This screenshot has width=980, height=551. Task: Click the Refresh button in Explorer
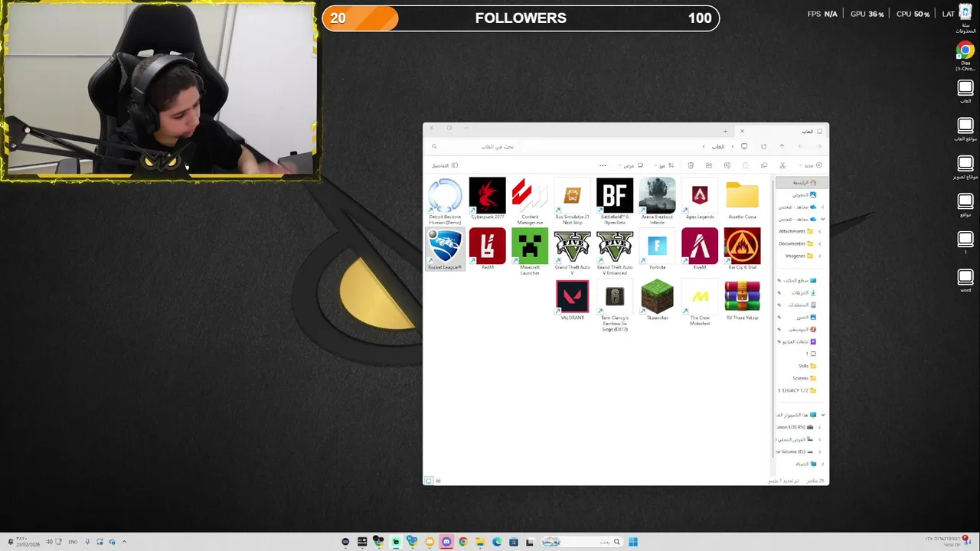point(763,146)
